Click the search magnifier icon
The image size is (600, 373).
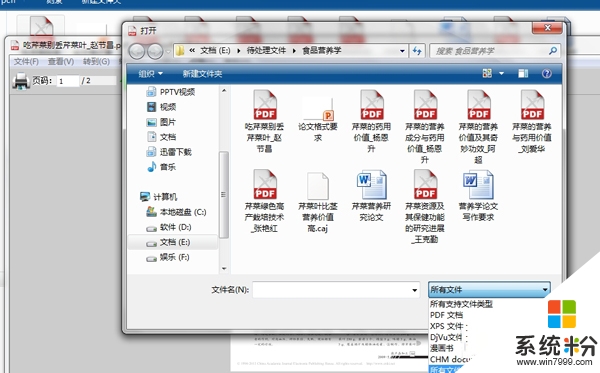(553, 50)
